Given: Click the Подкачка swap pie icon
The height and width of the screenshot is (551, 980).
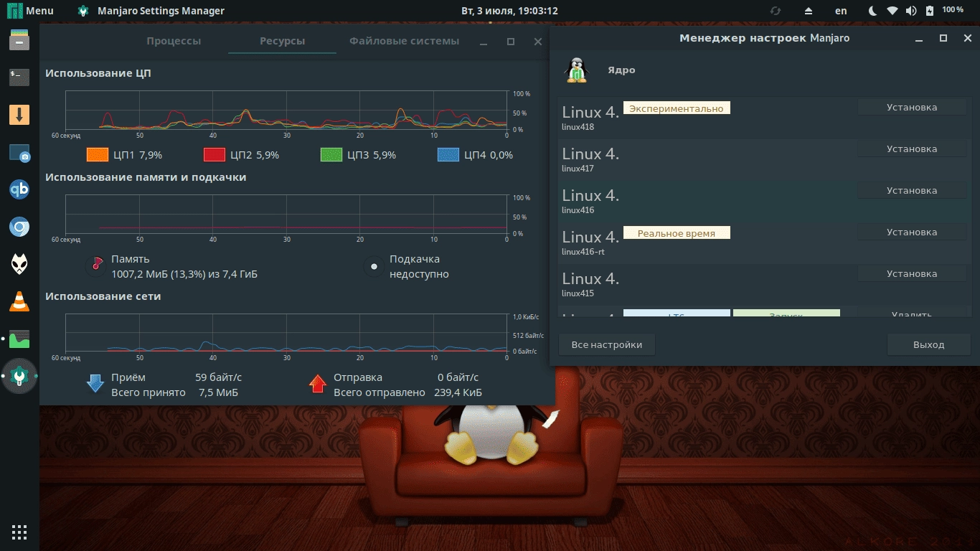Looking at the screenshot, I should 373,267.
